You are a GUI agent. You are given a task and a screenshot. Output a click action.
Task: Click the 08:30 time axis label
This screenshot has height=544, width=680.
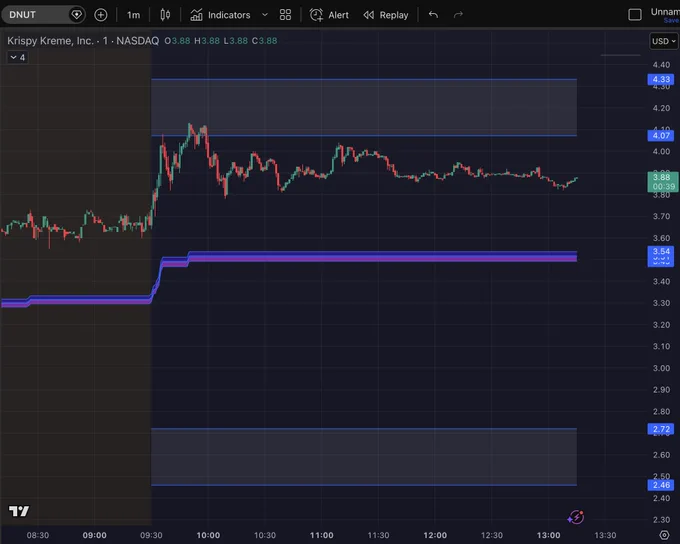click(x=38, y=535)
